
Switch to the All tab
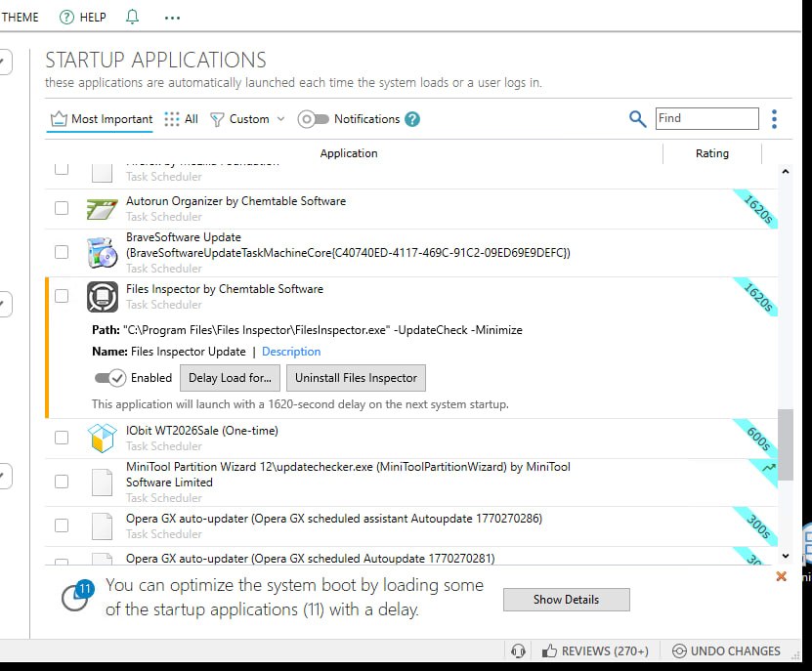click(181, 119)
